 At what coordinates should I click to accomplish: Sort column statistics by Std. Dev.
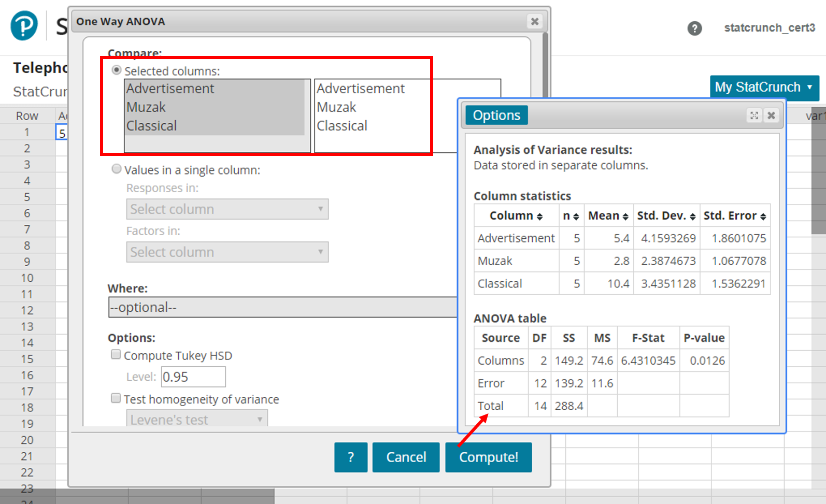click(x=692, y=217)
